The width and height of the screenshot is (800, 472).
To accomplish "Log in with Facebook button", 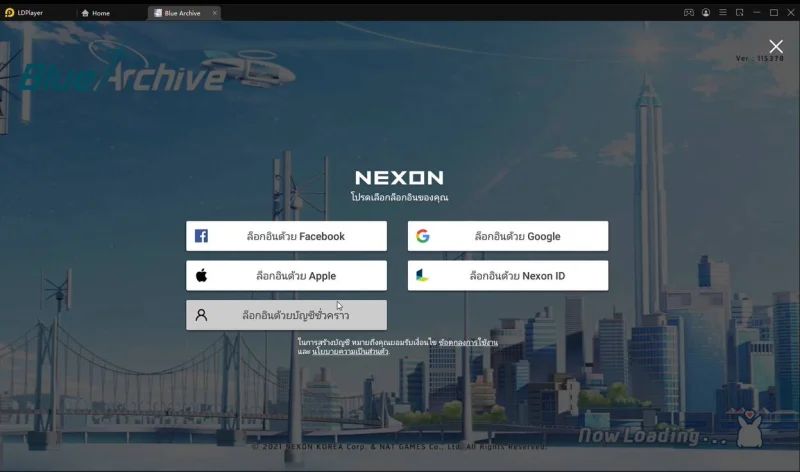I will [x=286, y=236].
